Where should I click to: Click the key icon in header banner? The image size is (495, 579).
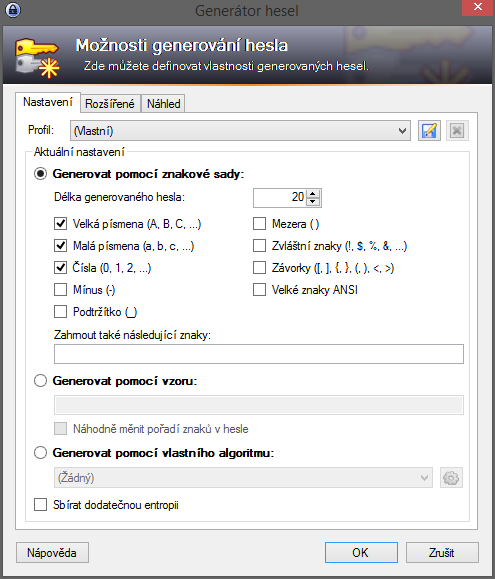tap(37, 57)
